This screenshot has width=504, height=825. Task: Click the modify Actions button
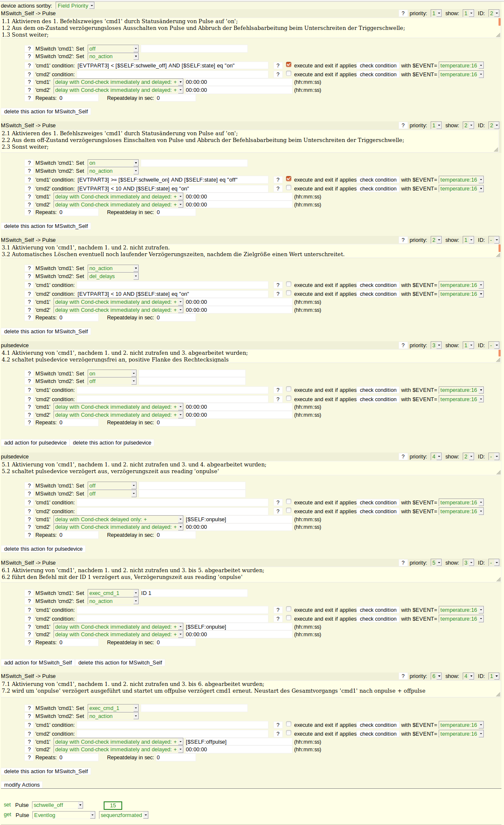22,785
